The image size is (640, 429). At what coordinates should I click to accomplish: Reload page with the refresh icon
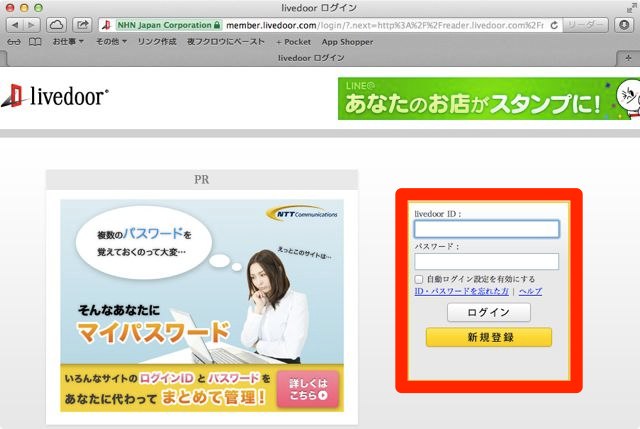554,25
